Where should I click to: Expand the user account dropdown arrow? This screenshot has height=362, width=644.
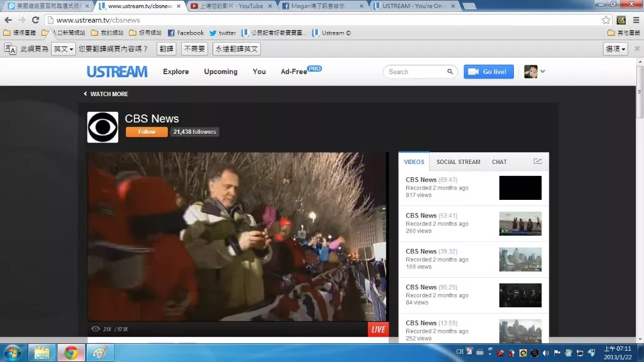coord(543,72)
